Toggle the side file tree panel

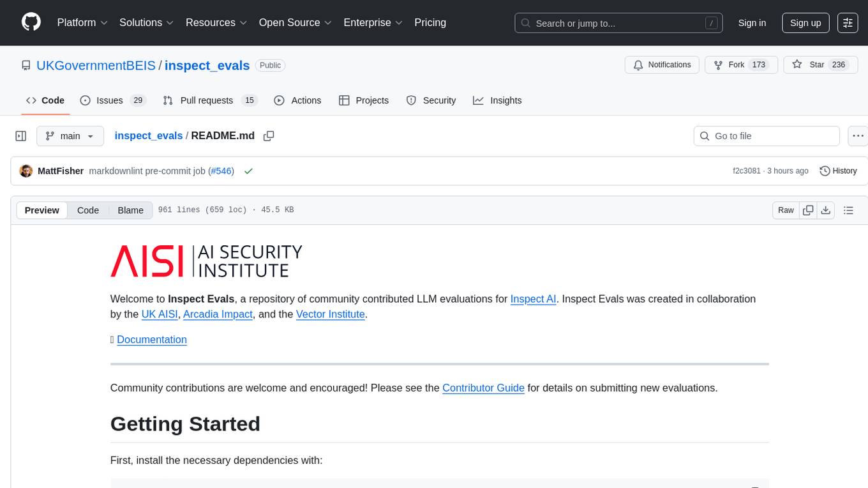click(x=21, y=136)
